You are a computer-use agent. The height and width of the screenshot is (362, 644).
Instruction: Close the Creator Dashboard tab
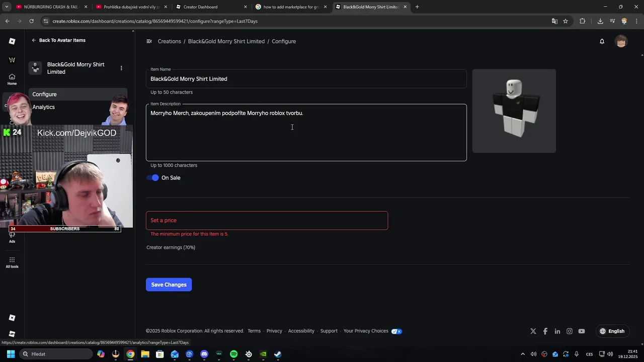246,7
